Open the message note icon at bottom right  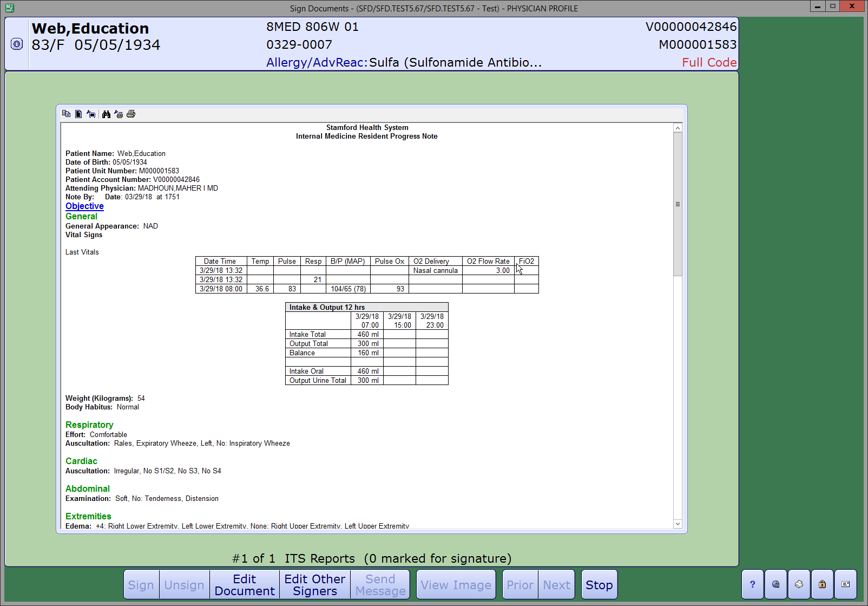coord(845,584)
